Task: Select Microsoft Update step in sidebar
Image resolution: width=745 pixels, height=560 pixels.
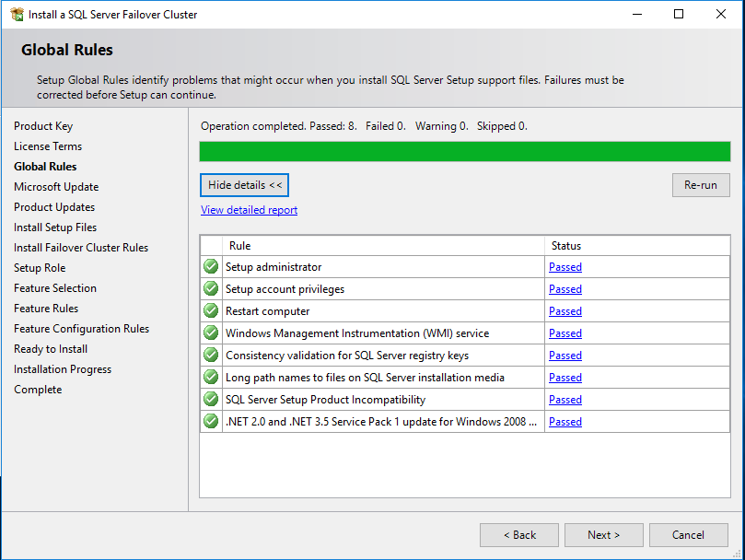Action: coord(56,187)
